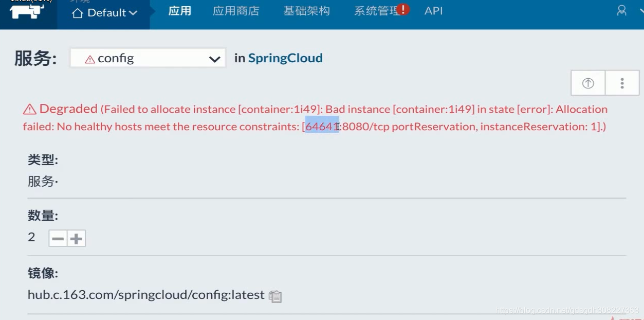The width and height of the screenshot is (644, 320).
Task: Copy the image name to clipboard
Action: click(275, 296)
